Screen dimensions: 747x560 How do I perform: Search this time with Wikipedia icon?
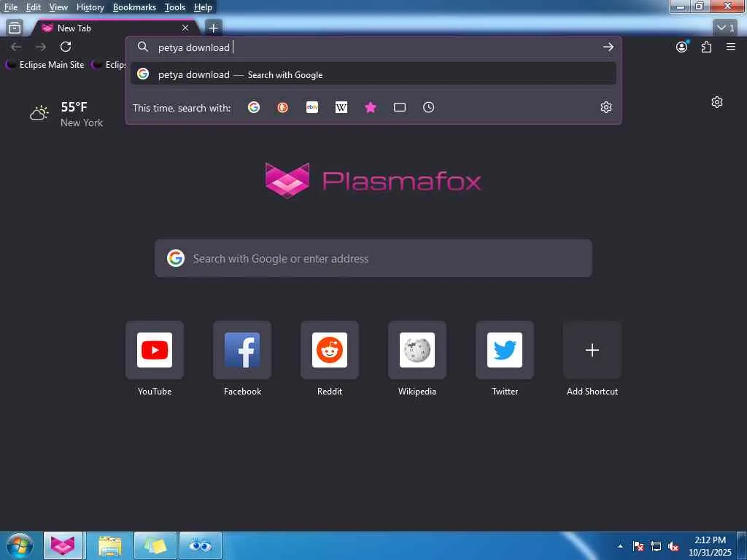tap(341, 108)
